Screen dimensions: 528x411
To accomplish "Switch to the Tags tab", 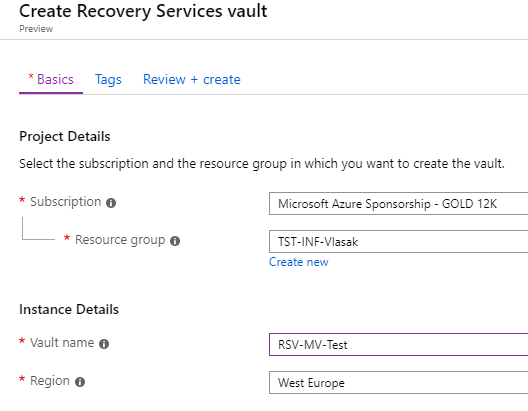I will (108, 80).
